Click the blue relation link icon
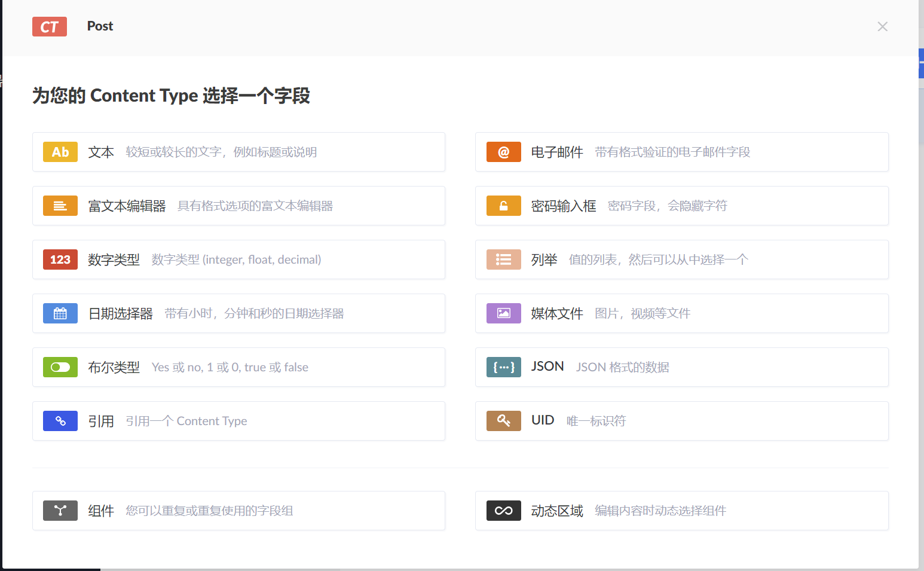The image size is (924, 571). click(60, 421)
